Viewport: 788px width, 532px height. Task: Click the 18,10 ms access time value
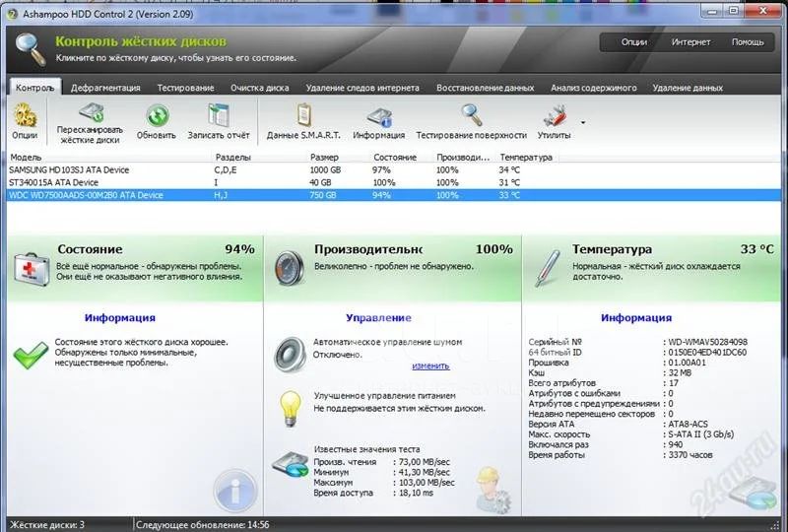(416, 493)
